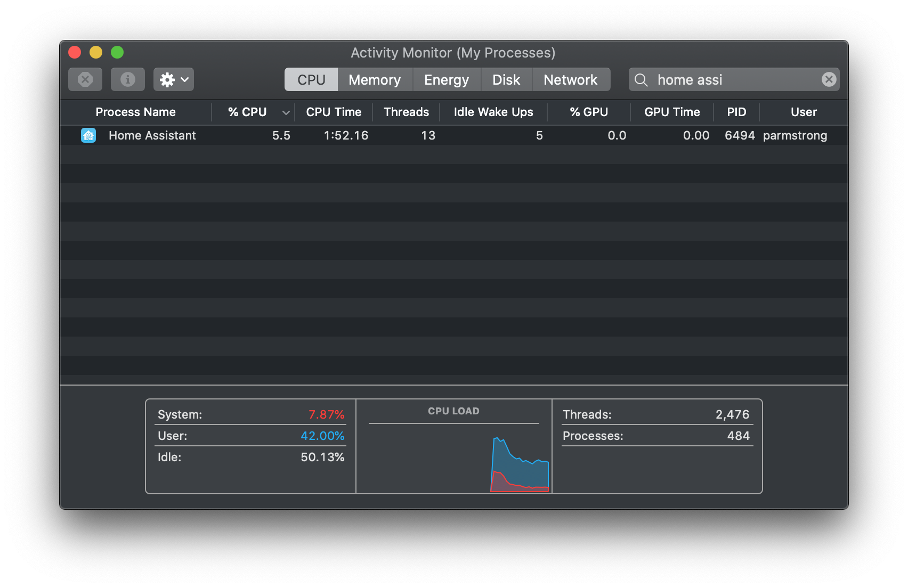Zoom the Activity Monitor window

pos(117,52)
